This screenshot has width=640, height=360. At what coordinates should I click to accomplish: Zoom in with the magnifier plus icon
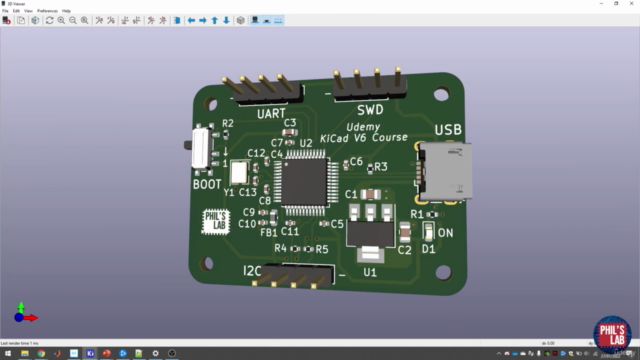pos(61,20)
